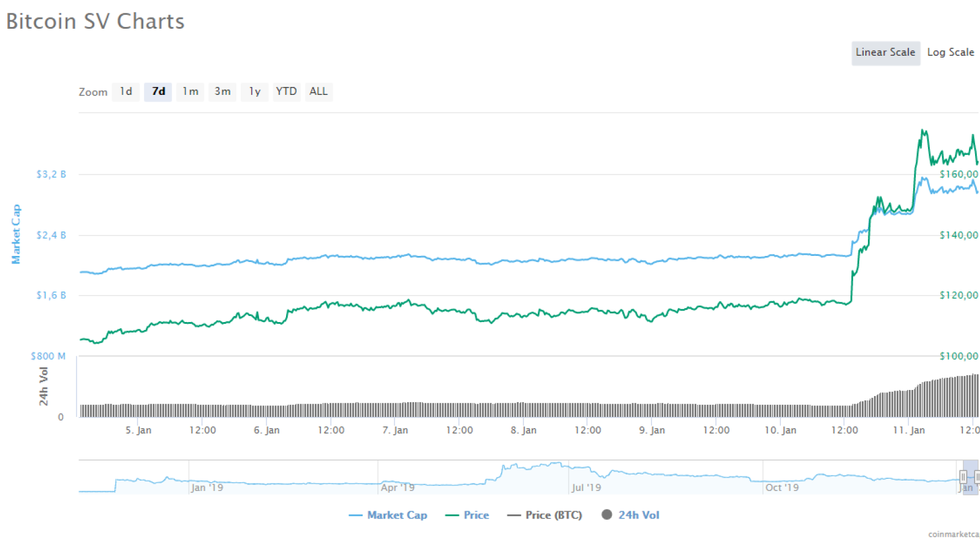
Task: Select the 1m zoom range
Action: coord(190,92)
